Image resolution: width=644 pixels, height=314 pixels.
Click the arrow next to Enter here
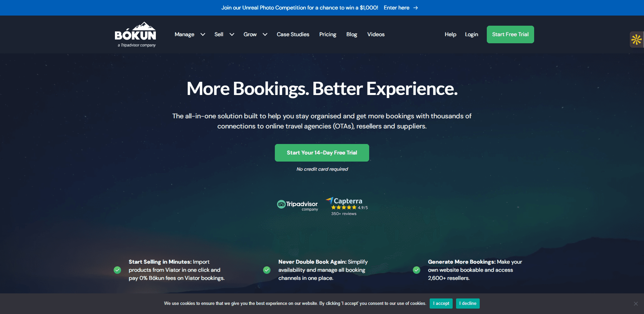(x=415, y=8)
